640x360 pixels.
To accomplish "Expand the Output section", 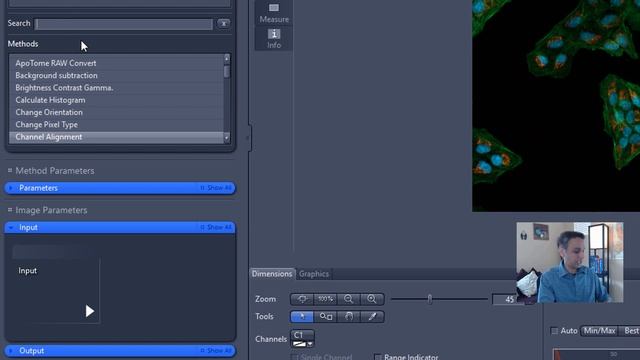I will pyautogui.click(x=11, y=351).
